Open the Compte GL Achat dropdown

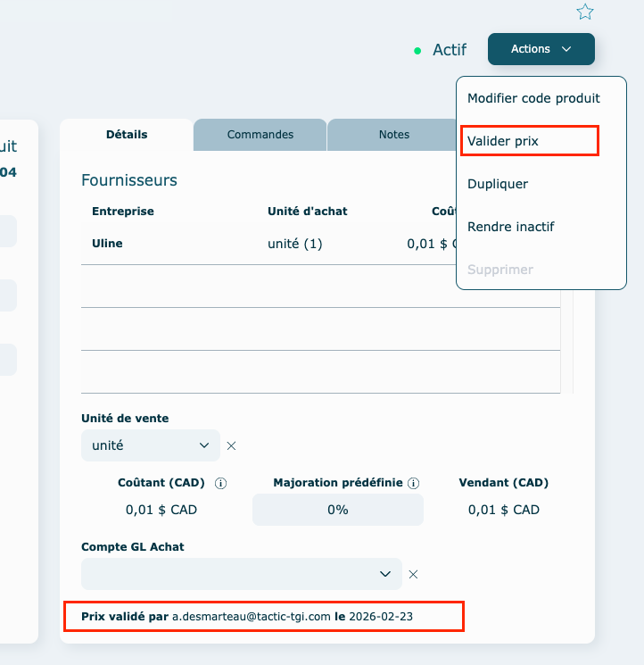tap(241, 574)
